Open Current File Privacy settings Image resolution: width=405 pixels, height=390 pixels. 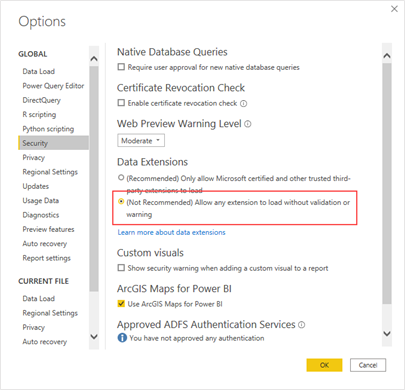tap(34, 327)
